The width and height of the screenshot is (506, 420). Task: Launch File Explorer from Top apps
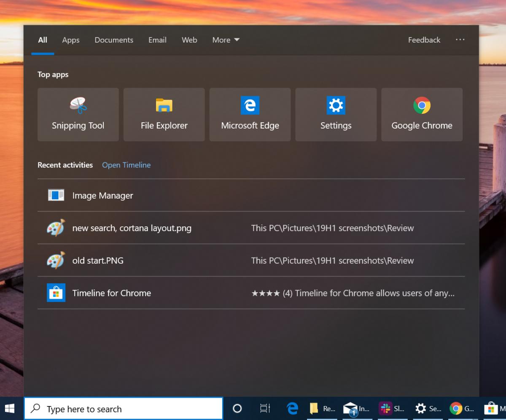(164, 114)
